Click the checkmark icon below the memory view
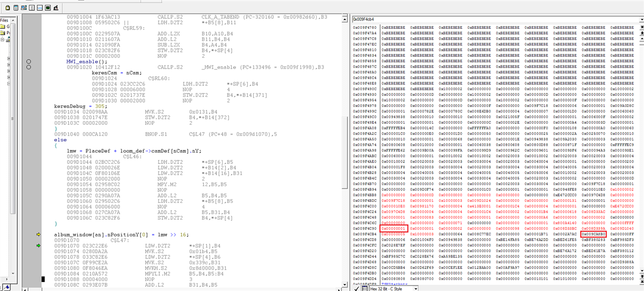This screenshot has height=291, width=644. pos(356,288)
